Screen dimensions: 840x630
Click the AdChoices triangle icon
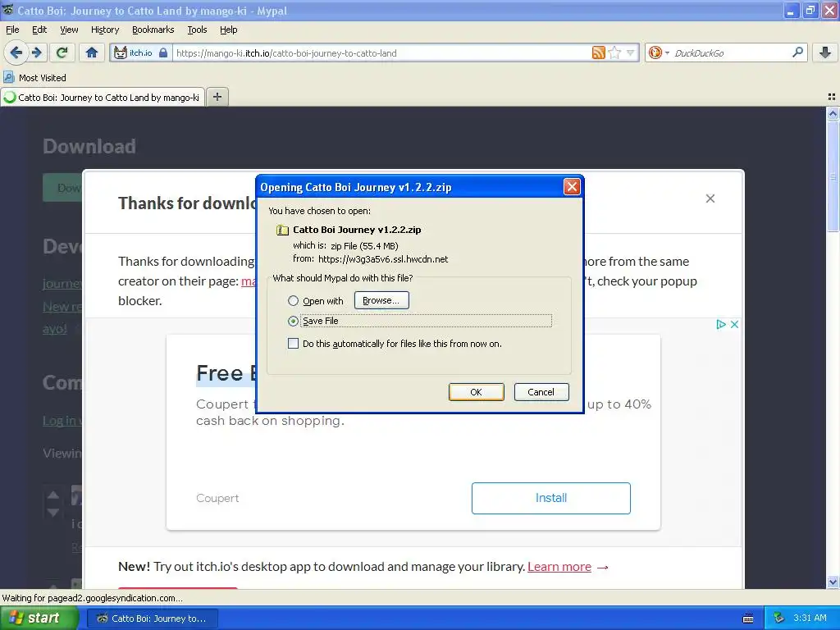pos(720,324)
